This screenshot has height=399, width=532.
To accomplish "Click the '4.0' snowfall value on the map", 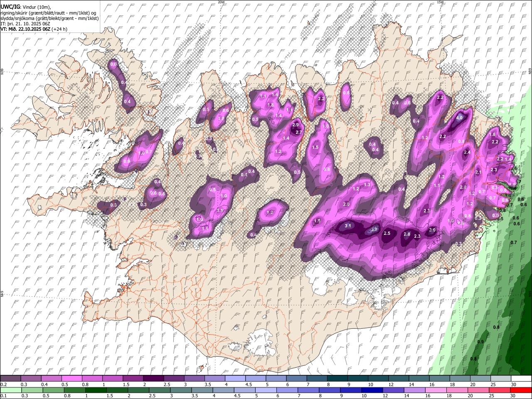I will 459,118.
